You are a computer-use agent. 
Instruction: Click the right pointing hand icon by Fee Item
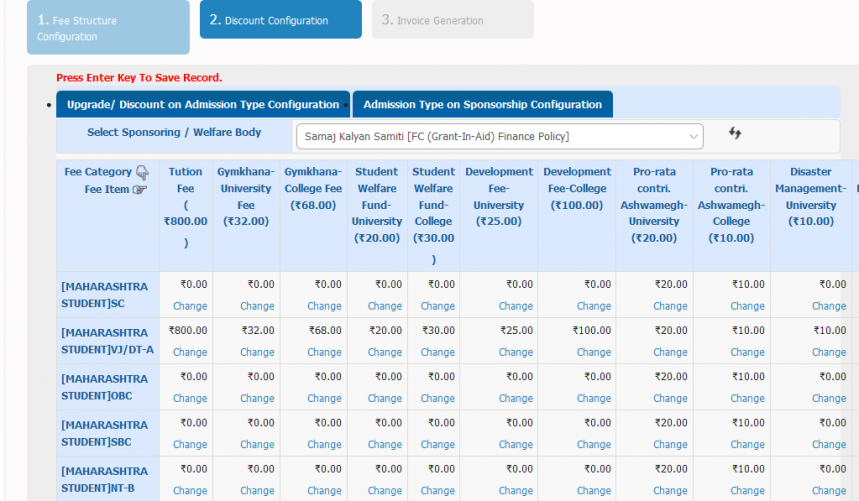140,189
